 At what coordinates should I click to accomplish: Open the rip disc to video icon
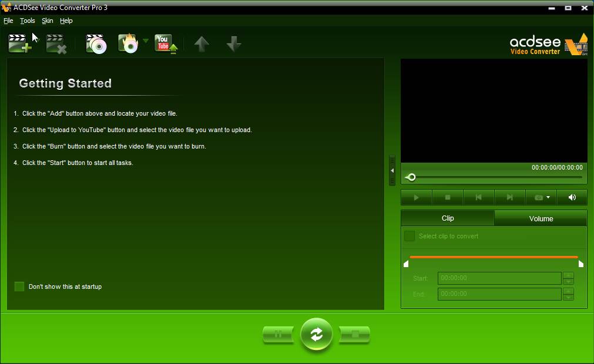pos(96,44)
